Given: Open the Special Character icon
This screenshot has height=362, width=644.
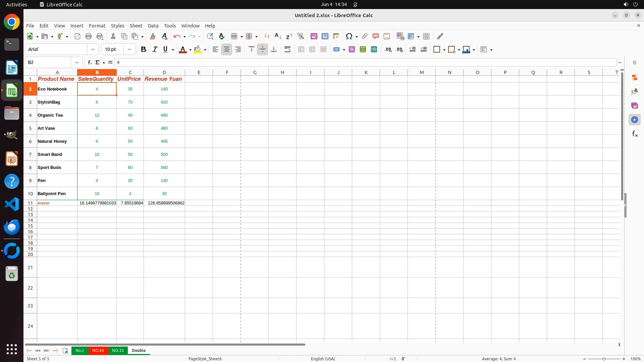Looking at the screenshot, I should (349, 36).
